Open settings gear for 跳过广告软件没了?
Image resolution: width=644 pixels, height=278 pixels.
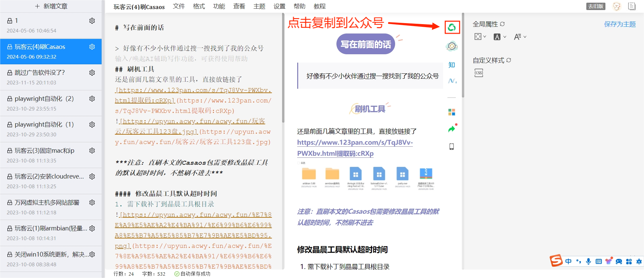tap(92, 73)
